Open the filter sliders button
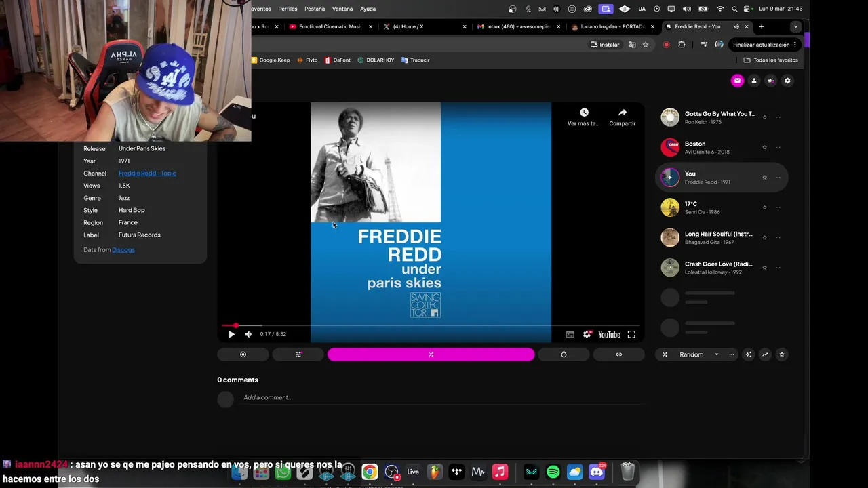Screen dimensions: 868x488 pyautogui.click(x=298, y=354)
